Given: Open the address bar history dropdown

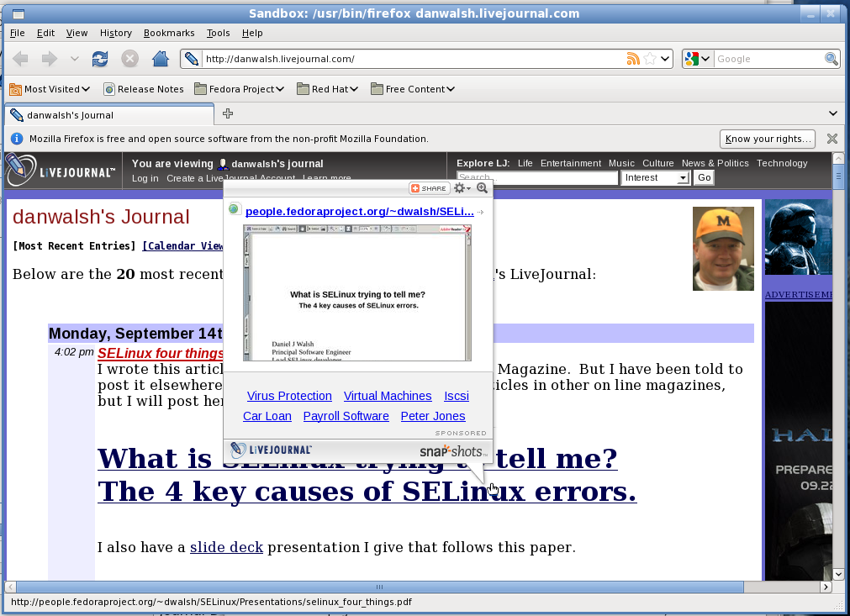Looking at the screenshot, I should (x=665, y=59).
